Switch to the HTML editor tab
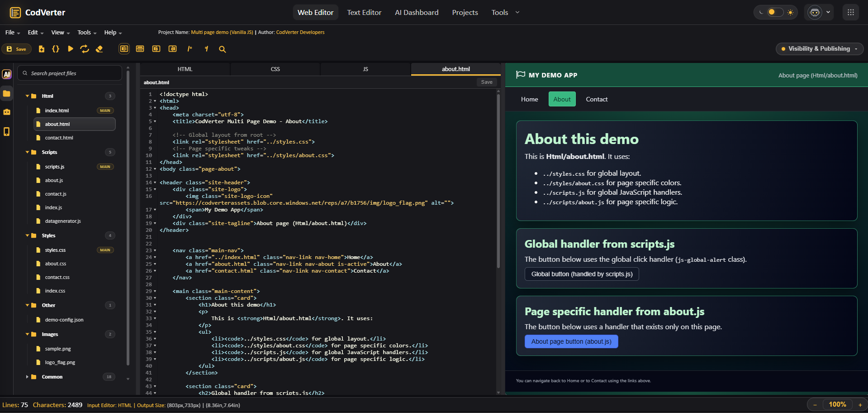The height and width of the screenshot is (413, 868). pyautogui.click(x=185, y=69)
